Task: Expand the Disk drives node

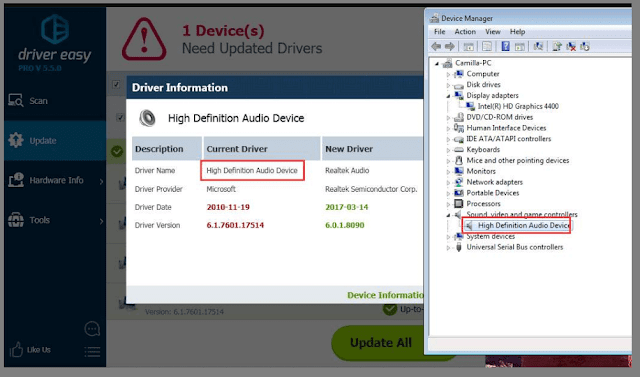Action: pos(448,85)
